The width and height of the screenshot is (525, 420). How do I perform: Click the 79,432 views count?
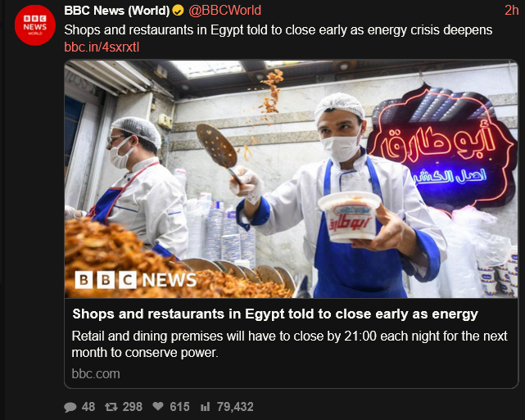coord(235,407)
